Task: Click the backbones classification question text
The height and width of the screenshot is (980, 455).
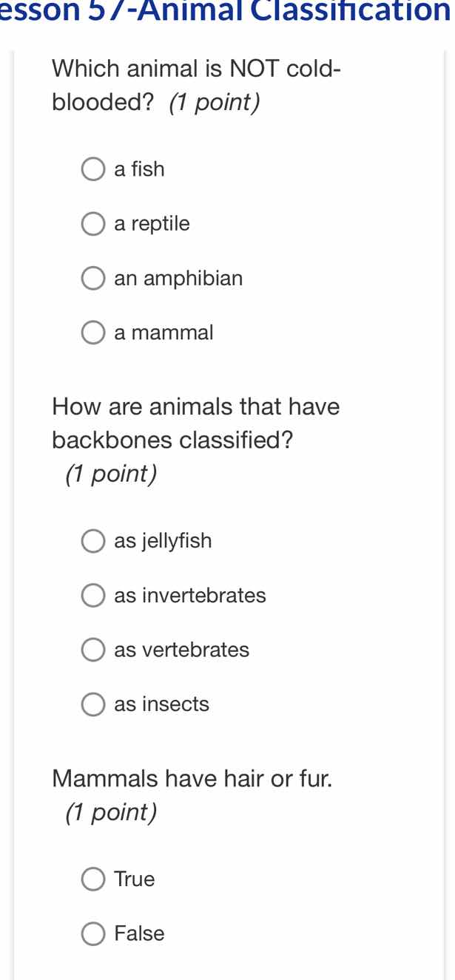Action: pos(195,423)
